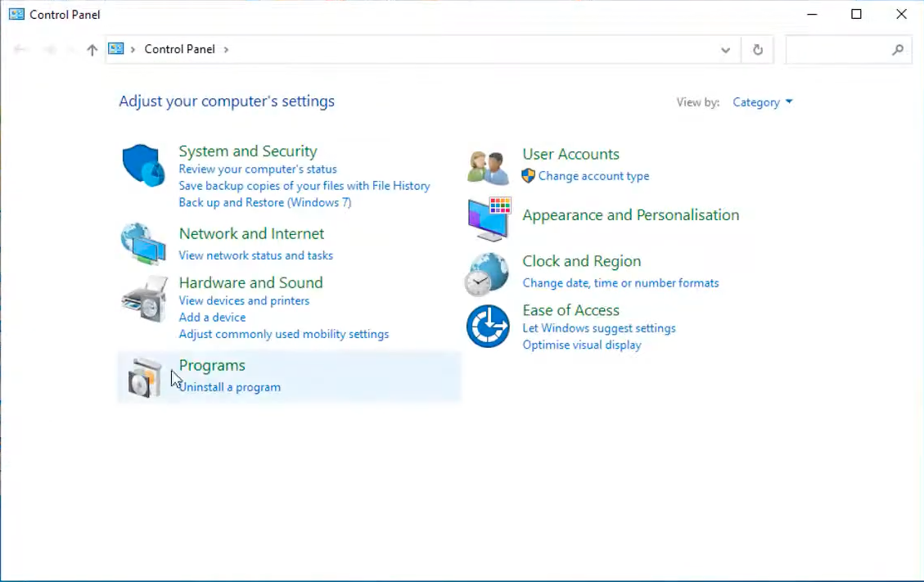Open the Ease of Access icon
The image size is (924, 582).
(x=488, y=326)
